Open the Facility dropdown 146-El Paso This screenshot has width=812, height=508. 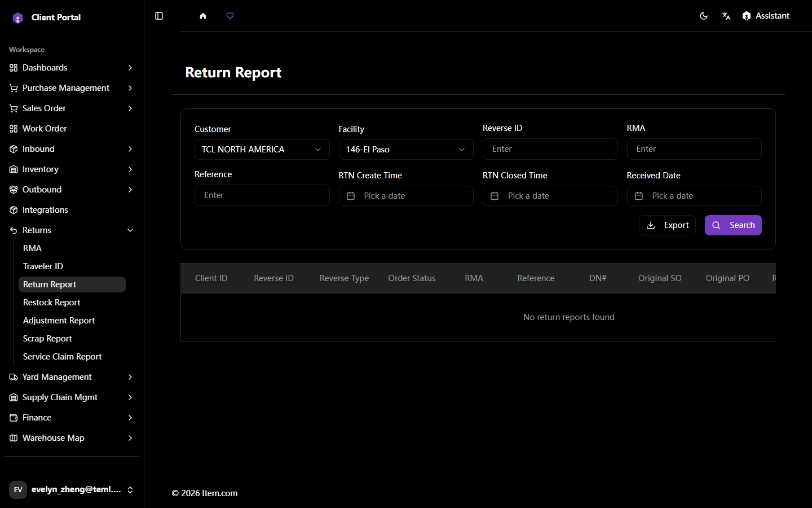[406, 150]
